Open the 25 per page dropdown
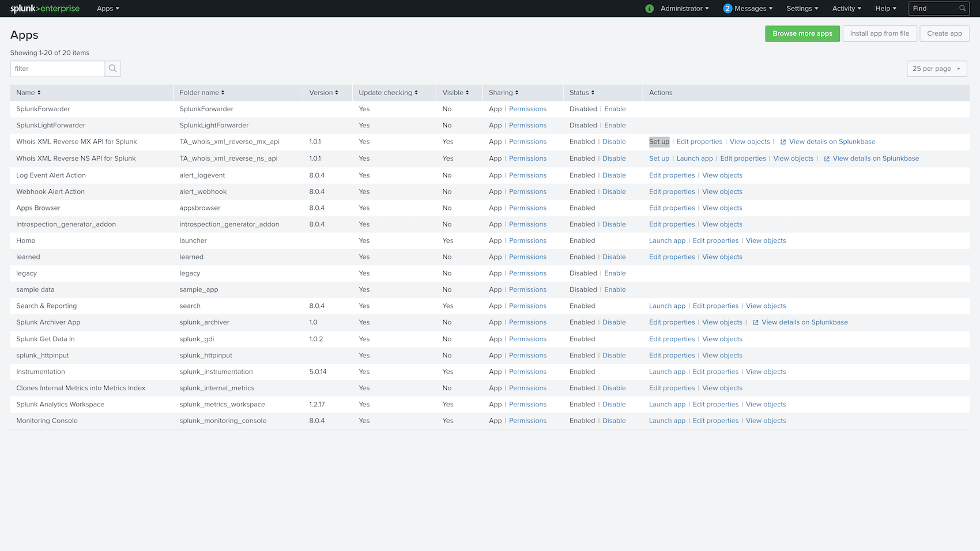Screen dimensions: 980x551 coord(937,69)
